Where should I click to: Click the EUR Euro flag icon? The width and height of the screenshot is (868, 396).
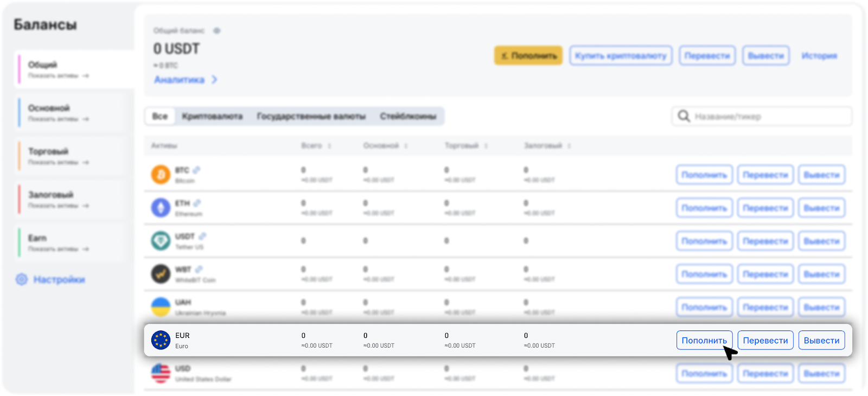coord(161,340)
